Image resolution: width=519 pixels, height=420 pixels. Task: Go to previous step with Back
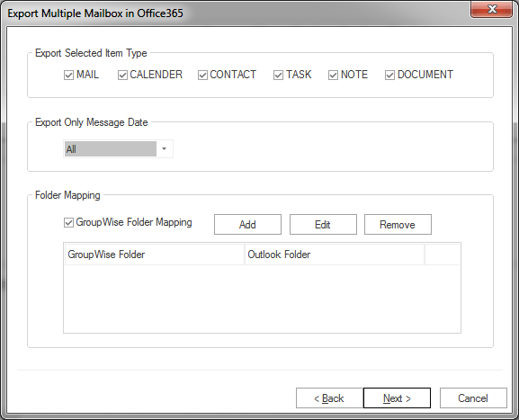tap(329, 398)
